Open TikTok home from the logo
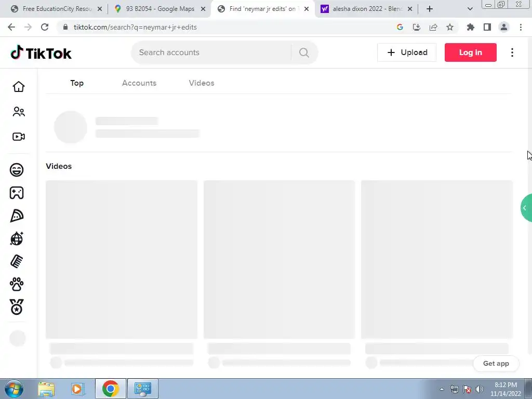Screen dimensions: 532x399 pos(41,52)
